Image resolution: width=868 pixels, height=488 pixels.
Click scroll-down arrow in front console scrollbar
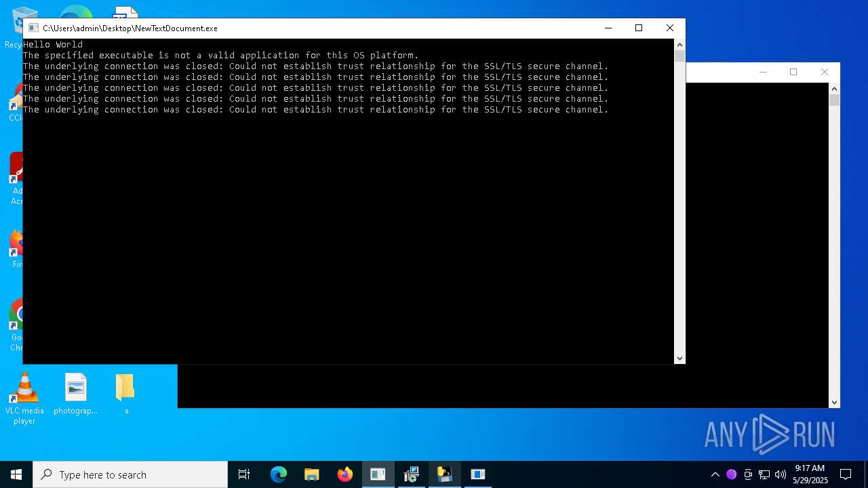pyautogui.click(x=679, y=359)
